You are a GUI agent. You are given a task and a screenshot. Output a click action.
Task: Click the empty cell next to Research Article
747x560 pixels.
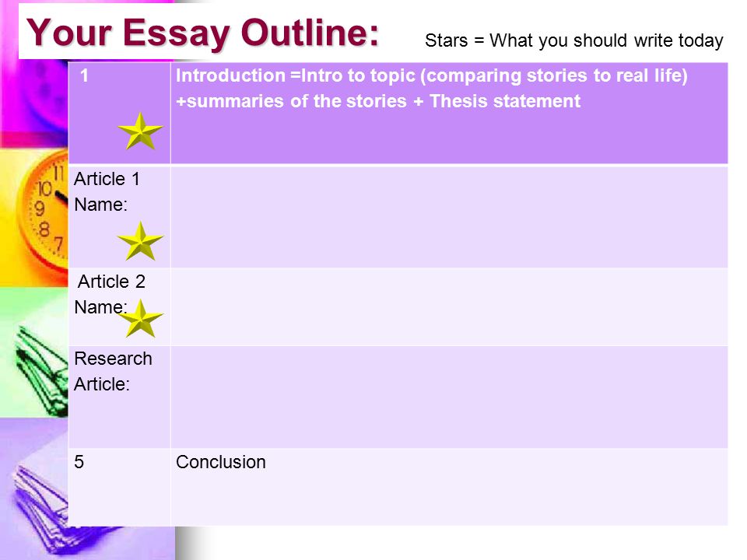pyautogui.click(x=449, y=397)
